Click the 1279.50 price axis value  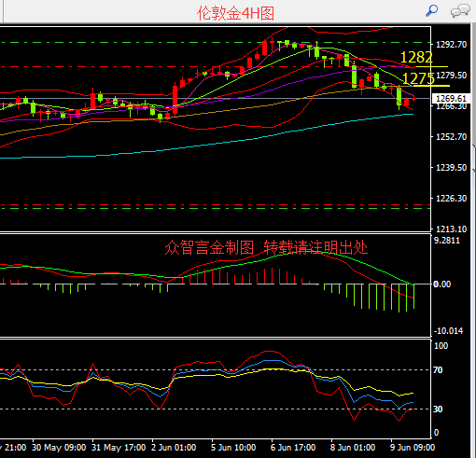pos(452,76)
